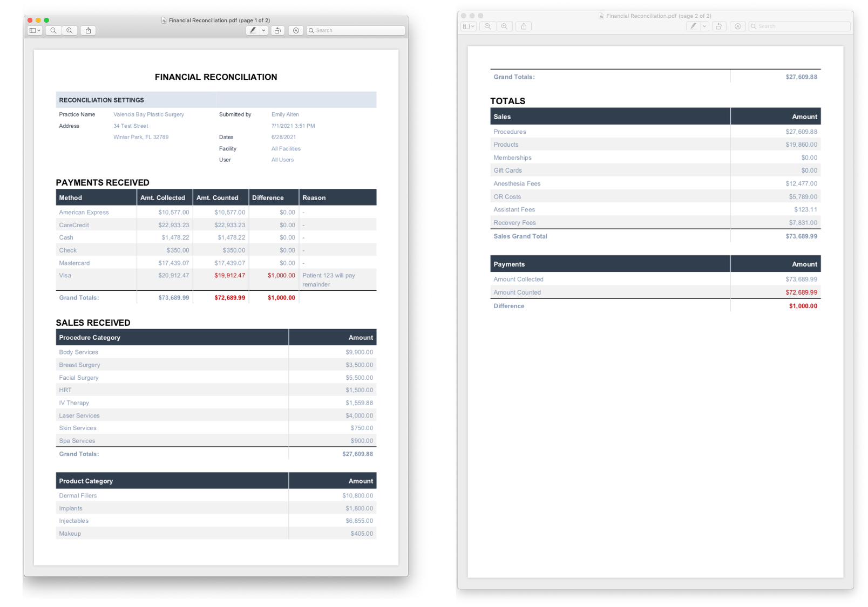Show Markup toolbar in page 2 window
The width and height of the screenshot is (868, 607).
pyautogui.click(x=737, y=26)
